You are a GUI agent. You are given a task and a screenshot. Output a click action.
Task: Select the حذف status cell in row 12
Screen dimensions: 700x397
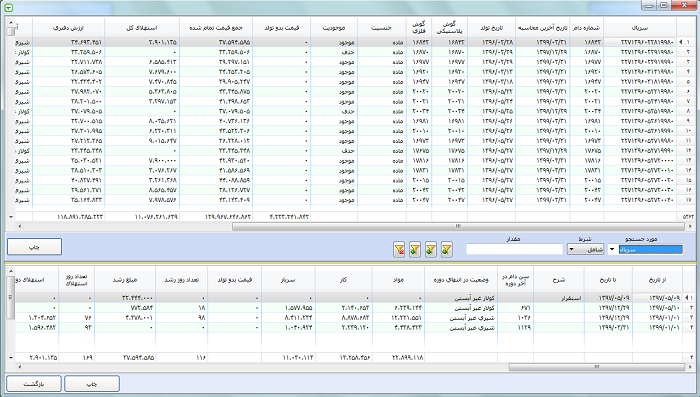pos(334,150)
